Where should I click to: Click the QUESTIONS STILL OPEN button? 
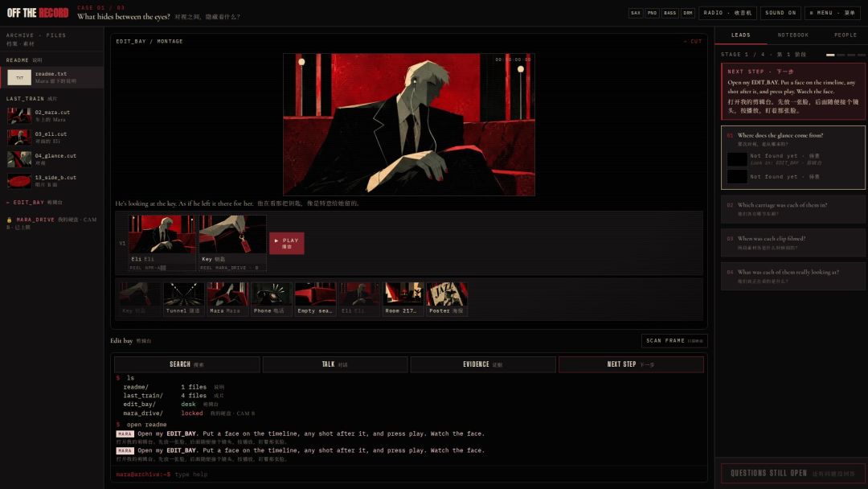[793, 474]
